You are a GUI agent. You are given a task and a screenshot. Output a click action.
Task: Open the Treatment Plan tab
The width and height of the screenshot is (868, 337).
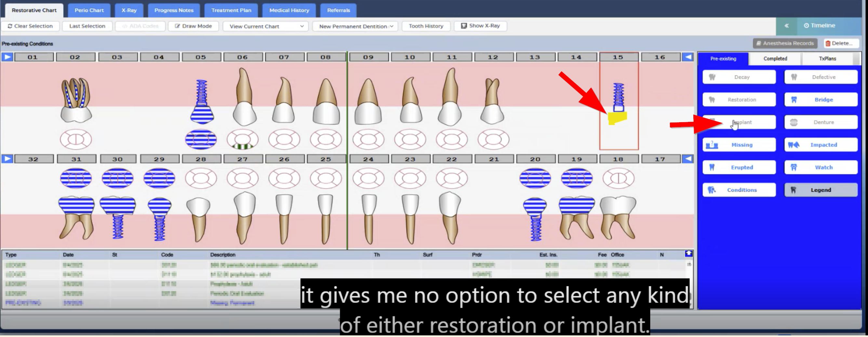[231, 10]
